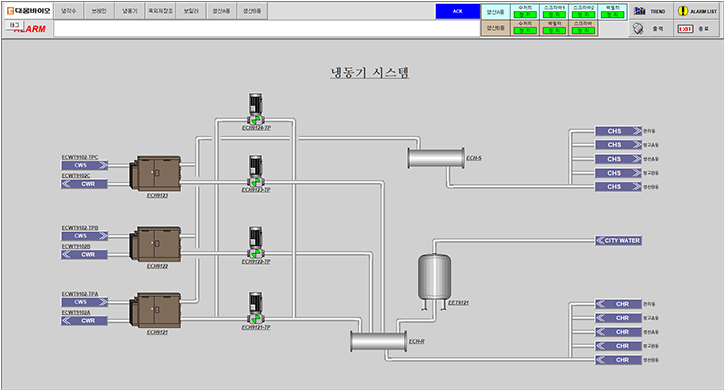The height and width of the screenshot is (391, 725).
Task: Click the CITY WATER arrow tag
Action: click(618, 241)
